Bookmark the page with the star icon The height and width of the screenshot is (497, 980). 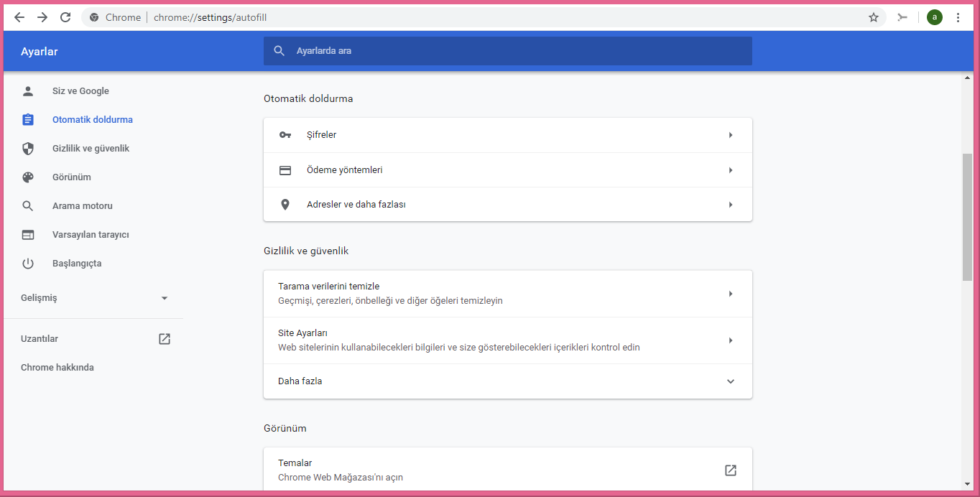[x=873, y=17]
